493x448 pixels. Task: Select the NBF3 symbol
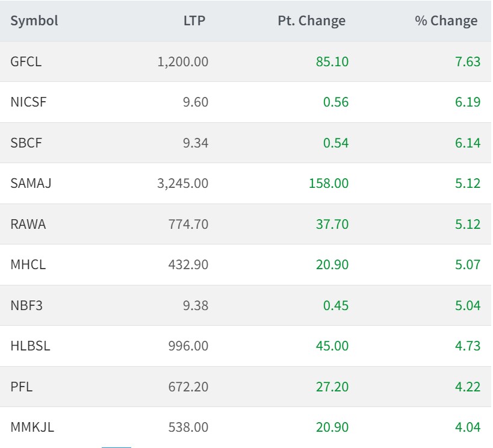pos(26,305)
